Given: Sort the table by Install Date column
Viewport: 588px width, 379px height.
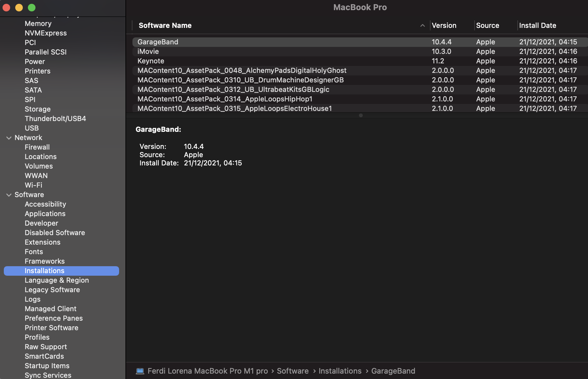Looking at the screenshot, I should [x=538, y=26].
